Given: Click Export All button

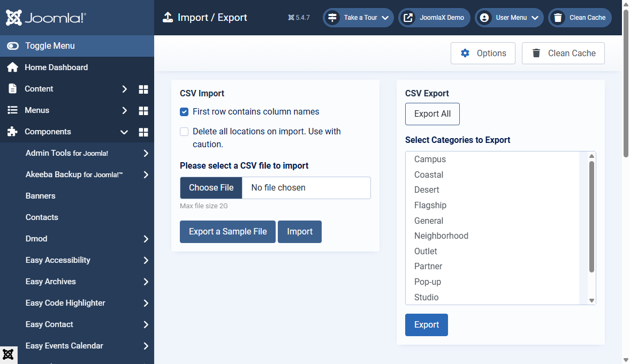Looking at the screenshot, I should click(432, 114).
